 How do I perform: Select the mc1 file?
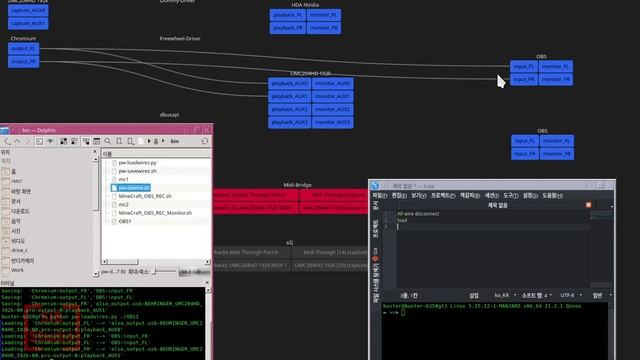(123, 179)
